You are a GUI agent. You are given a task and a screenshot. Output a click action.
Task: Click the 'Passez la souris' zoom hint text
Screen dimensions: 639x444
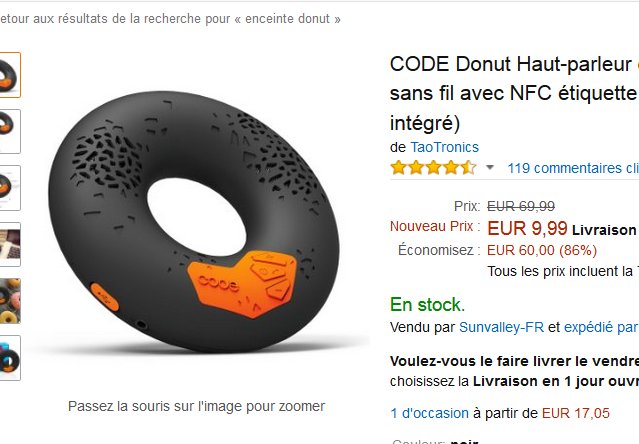(x=196, y=406)
